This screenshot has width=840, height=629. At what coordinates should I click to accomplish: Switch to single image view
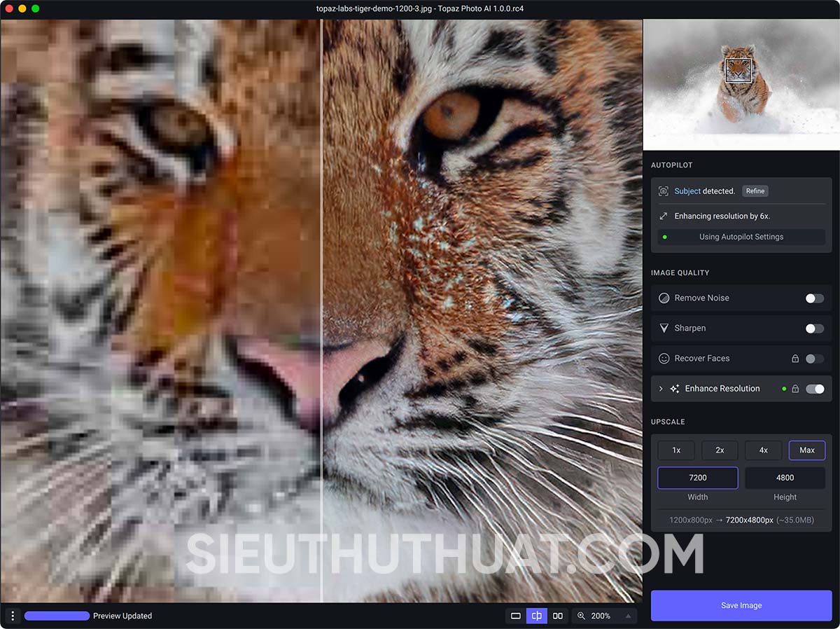(516, 616)
